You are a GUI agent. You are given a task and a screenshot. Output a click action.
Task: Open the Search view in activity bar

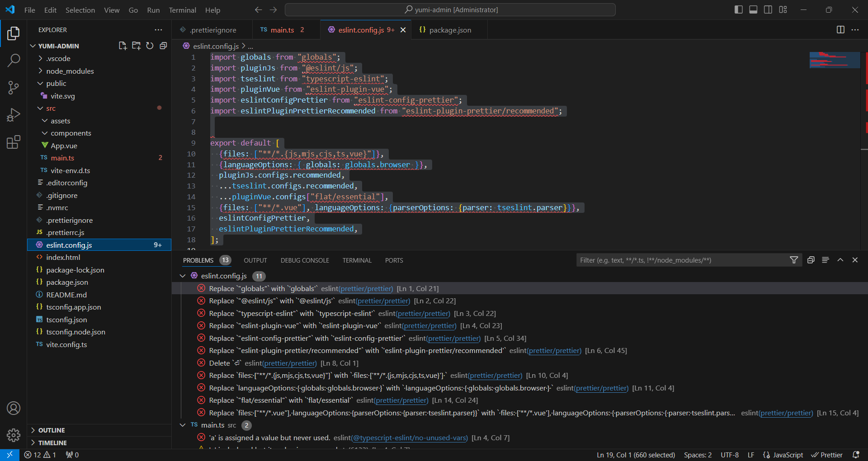(14, 60)
